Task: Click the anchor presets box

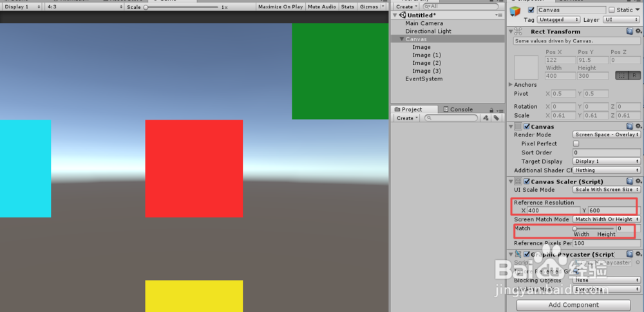Action: click(x=526, y=68)
